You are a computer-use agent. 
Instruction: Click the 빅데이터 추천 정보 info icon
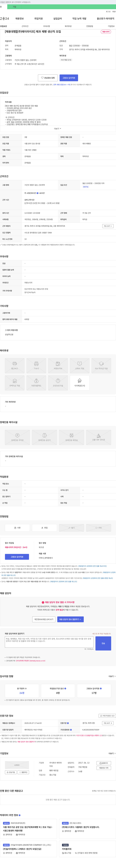[20, 815]
